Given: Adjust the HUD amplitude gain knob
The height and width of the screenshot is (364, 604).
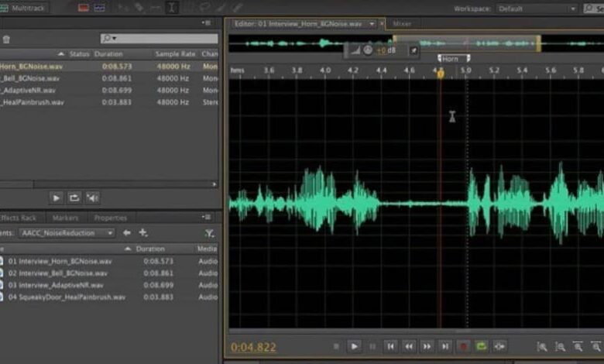Looking at the screenshot, I should click(368, 50).
